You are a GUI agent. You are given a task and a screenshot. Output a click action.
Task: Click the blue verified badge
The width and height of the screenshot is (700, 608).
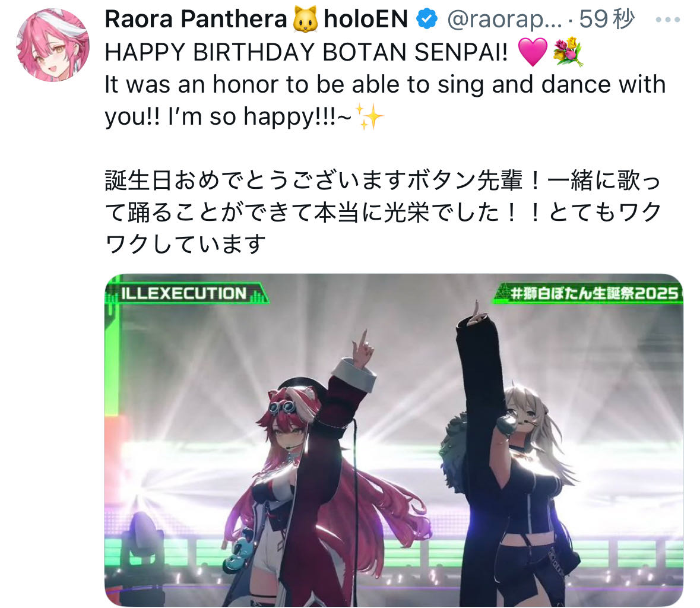(x=427, y=19)
